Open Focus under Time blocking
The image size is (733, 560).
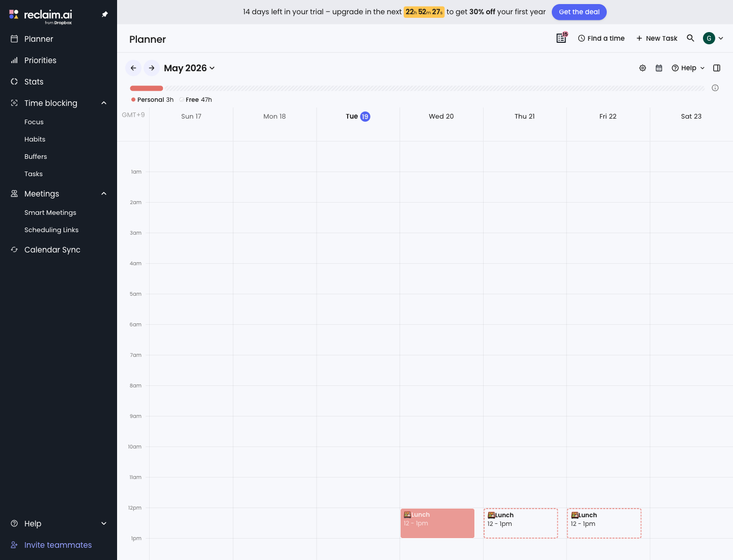(34, 122)
